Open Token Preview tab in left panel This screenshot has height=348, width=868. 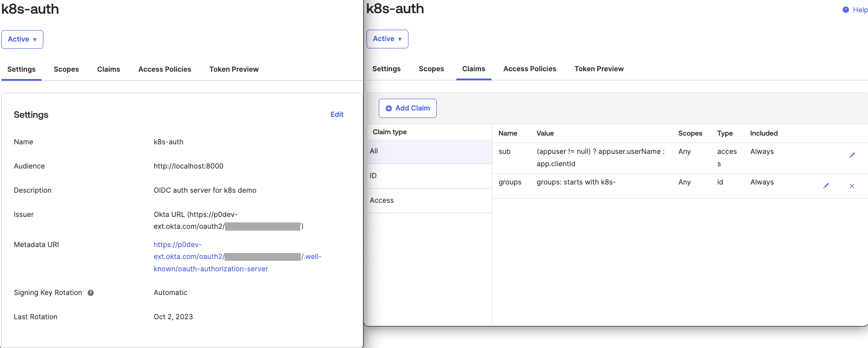(234, 69)
